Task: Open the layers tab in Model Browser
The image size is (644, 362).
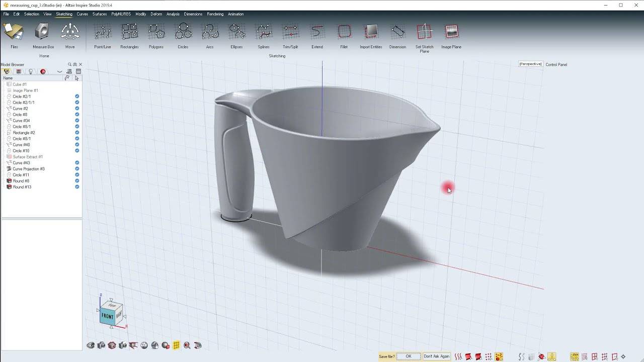Action: (19, 71)
